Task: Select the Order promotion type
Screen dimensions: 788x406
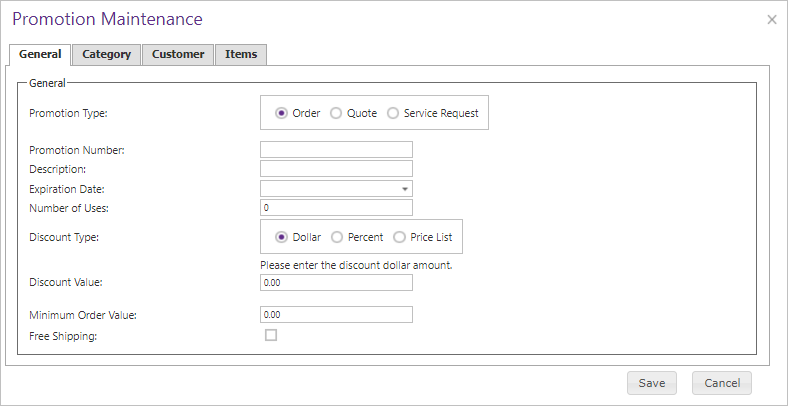Action: pos(281,113)
